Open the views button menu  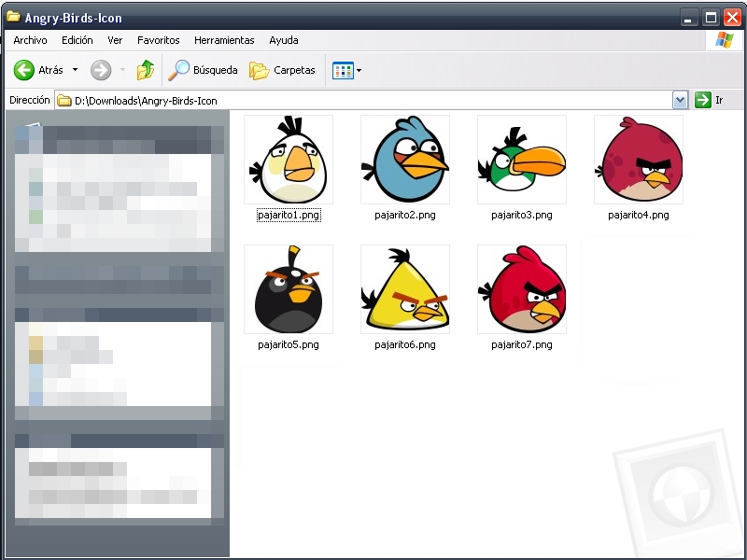tap(346, 71)
